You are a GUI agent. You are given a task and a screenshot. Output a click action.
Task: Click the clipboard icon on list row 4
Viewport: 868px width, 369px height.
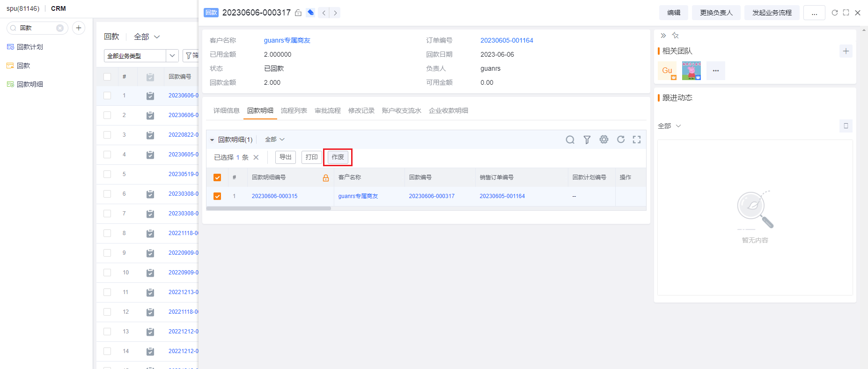tap(150, 155)
